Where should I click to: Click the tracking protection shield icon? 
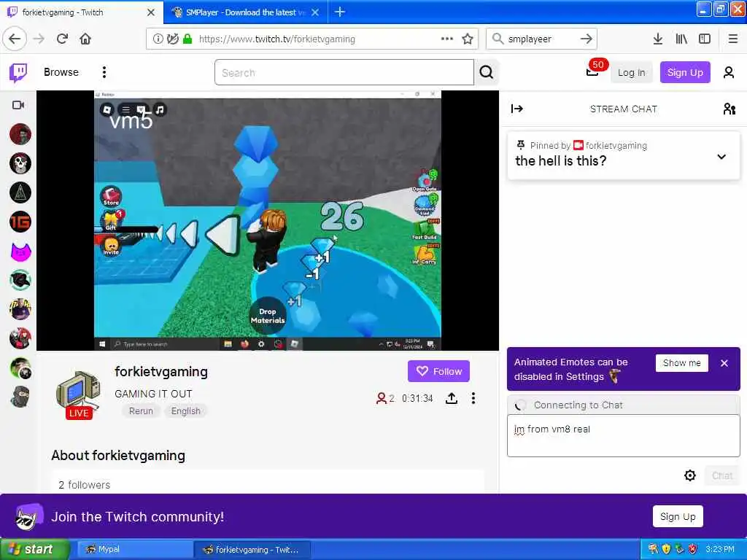(x=172, y=39)
